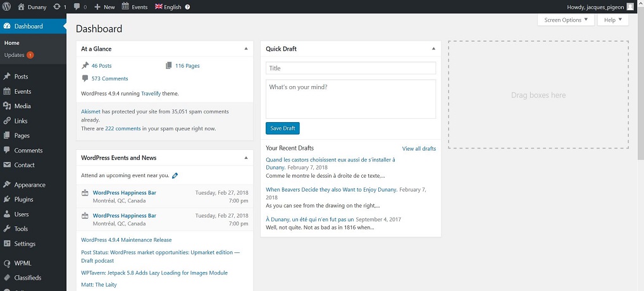Collapse WordPress Events and News panel
Viewport: 644px width, 291px height.
coord(246,158)
